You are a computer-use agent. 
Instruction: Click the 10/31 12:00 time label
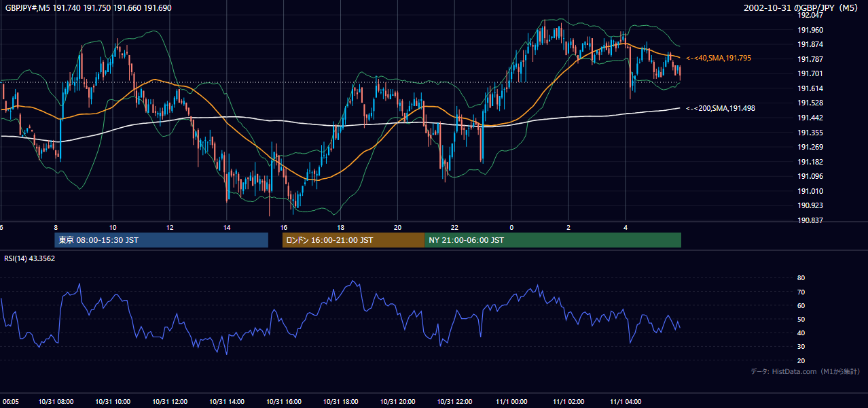(x=170, y=402)
